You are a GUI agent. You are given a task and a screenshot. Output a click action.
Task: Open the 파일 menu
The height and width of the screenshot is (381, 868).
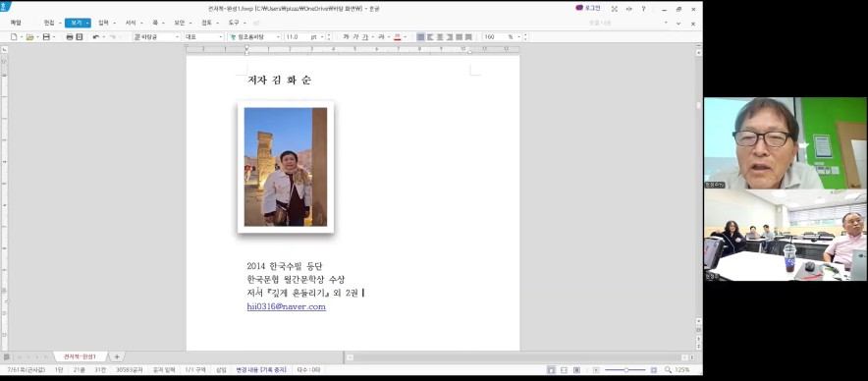click(16, 23)
